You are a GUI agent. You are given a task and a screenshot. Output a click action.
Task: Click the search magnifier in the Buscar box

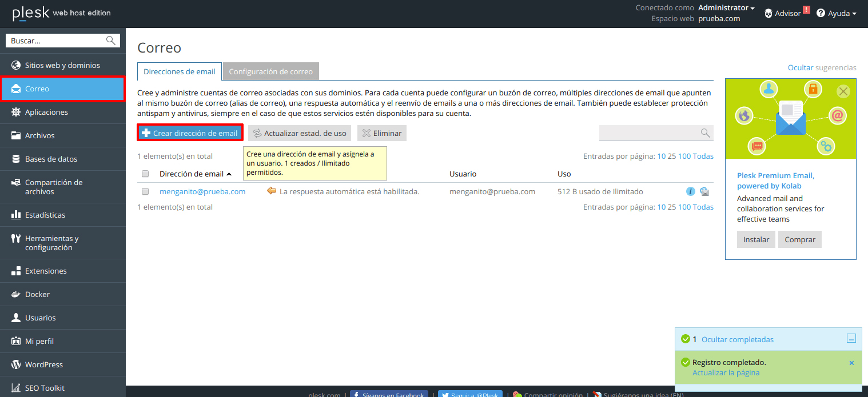(x=111, y=40)
